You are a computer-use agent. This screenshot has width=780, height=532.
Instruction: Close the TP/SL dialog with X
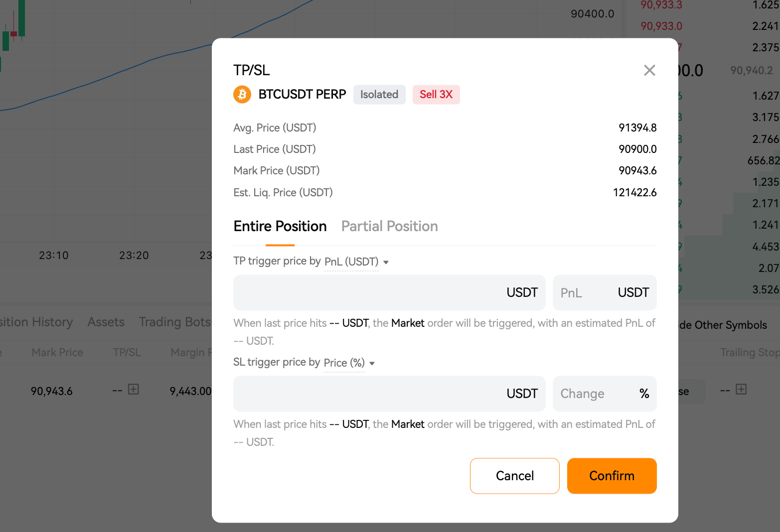(649, 70)
